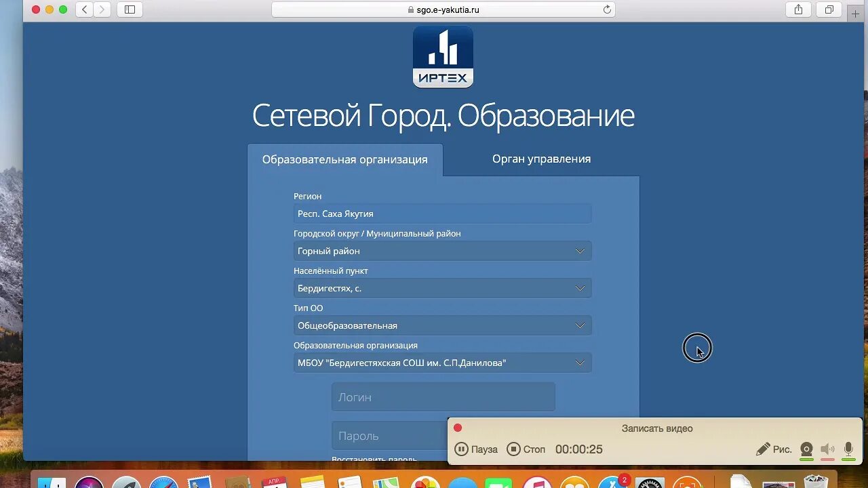Image resolution: width=868 pixels, height=488 pixels.
Task: Switch to the Образовательная организация tab
Action: pyautogui.click(x=345, y=160)
